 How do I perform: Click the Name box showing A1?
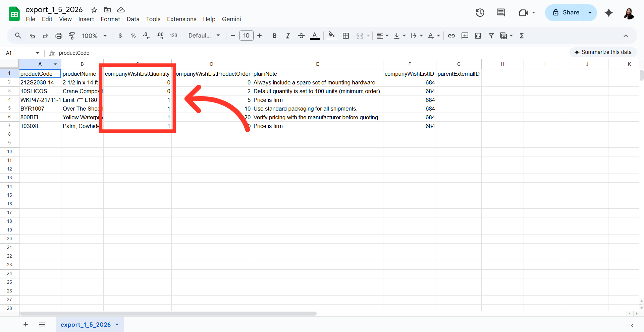[22, 53]
